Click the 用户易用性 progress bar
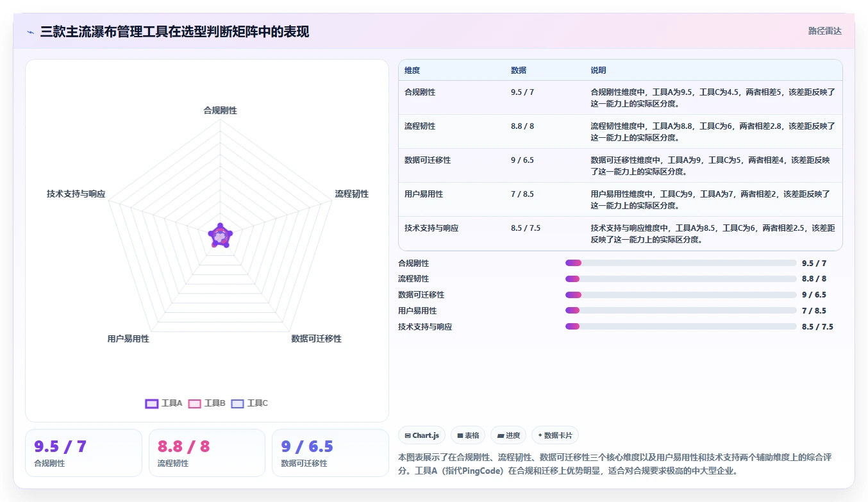This screenshot has width=868, height=502. coord(681,311)
